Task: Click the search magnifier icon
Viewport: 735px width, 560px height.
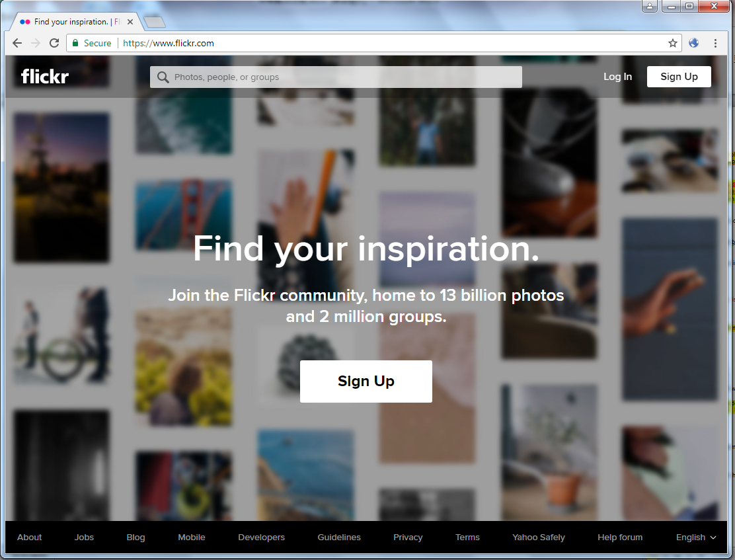Action: coord(163,77)
